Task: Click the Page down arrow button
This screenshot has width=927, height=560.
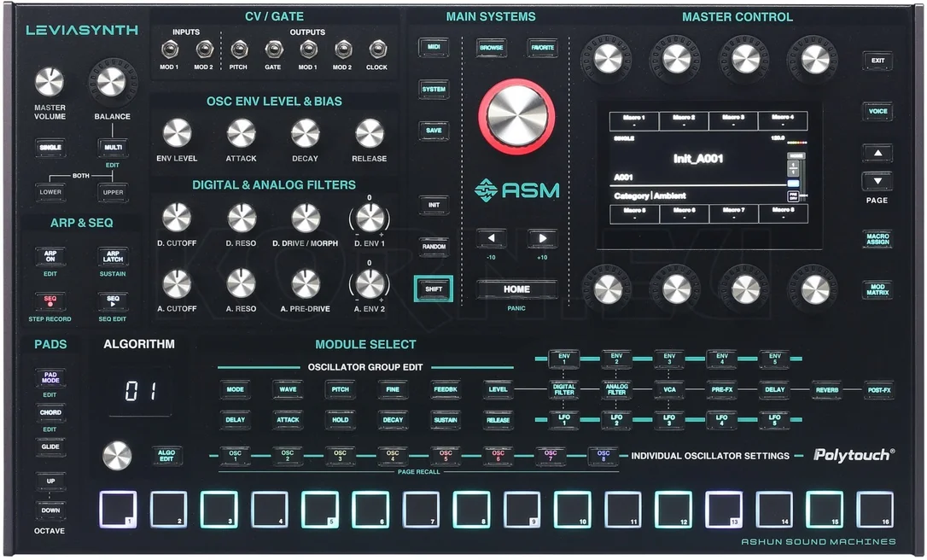Action: point(878,181)
